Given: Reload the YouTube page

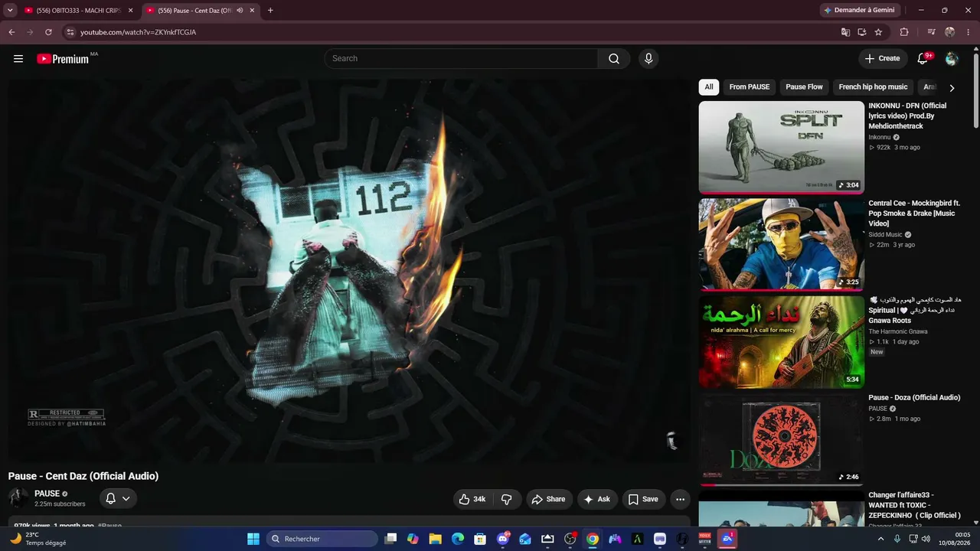Looking at the screenshot, I should (x=48, y=32).
